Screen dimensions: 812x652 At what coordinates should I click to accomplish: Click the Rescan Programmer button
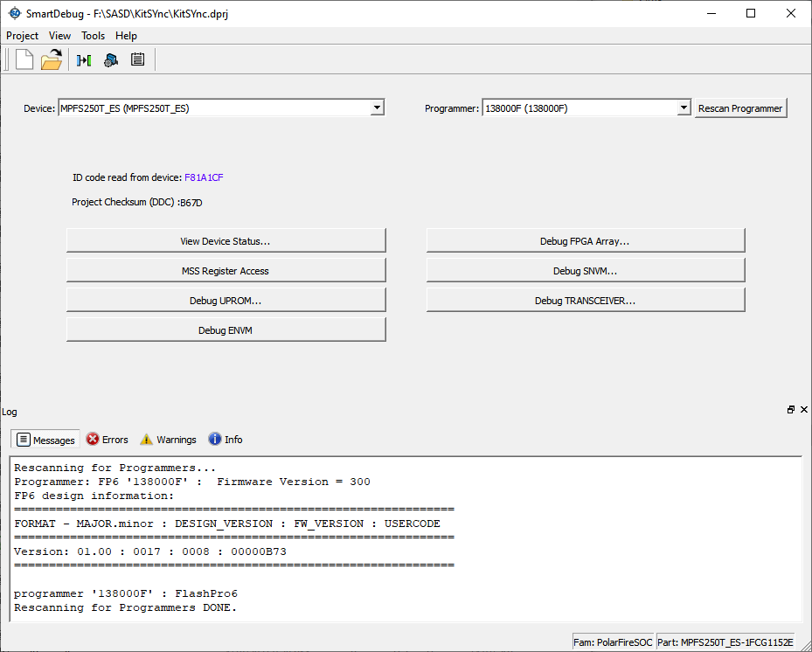point(740,108)
